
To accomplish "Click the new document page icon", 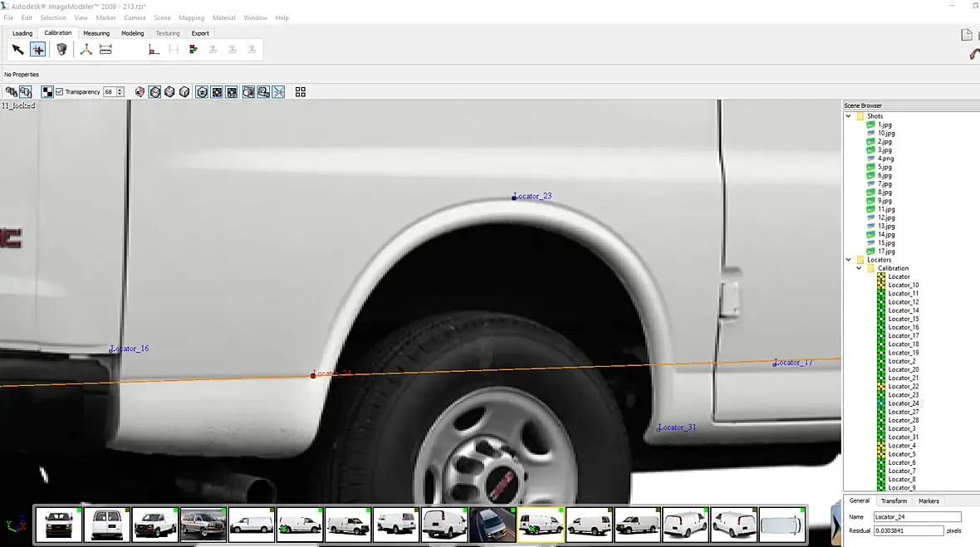I will [966, 35].
